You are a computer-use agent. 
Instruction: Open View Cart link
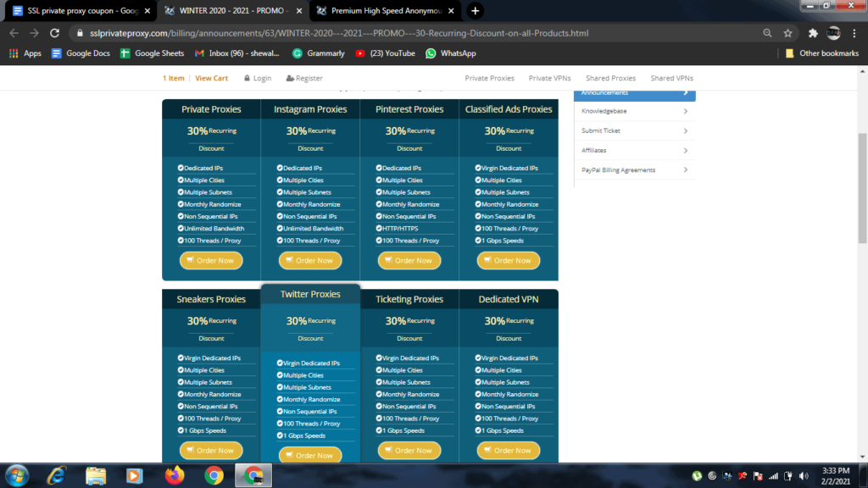coord(211,78)
